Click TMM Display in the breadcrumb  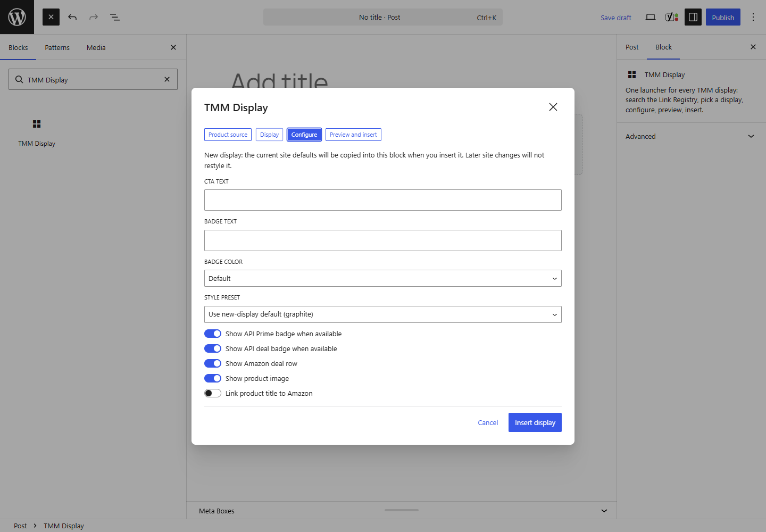click(x=64, y=526)
